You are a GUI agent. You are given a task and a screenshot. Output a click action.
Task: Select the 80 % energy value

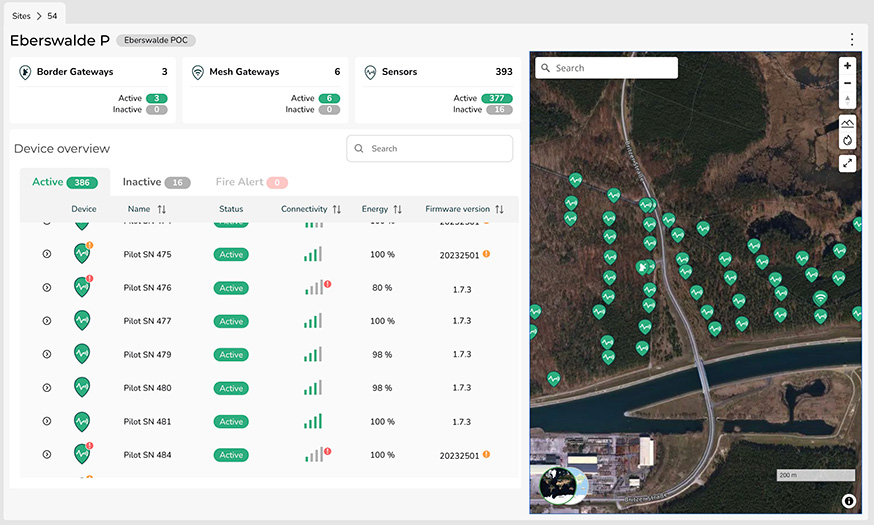382,288
